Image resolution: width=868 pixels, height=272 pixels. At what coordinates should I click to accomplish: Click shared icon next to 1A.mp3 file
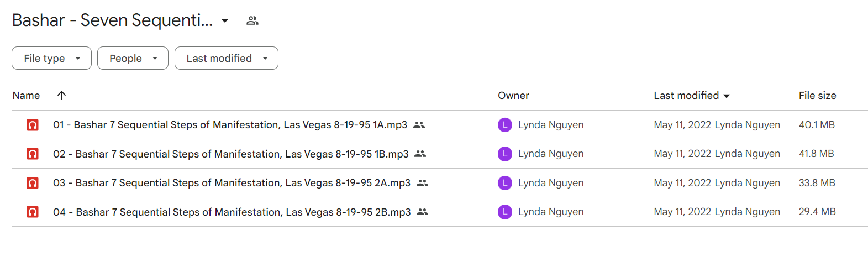pos(419,125)
